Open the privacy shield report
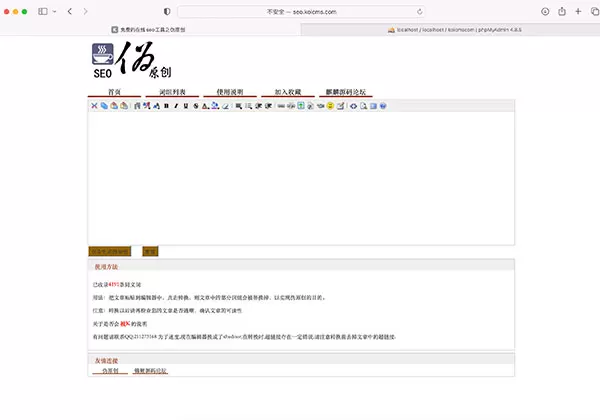The height and width of the screenshot is (420, 600). click(167, 11)
